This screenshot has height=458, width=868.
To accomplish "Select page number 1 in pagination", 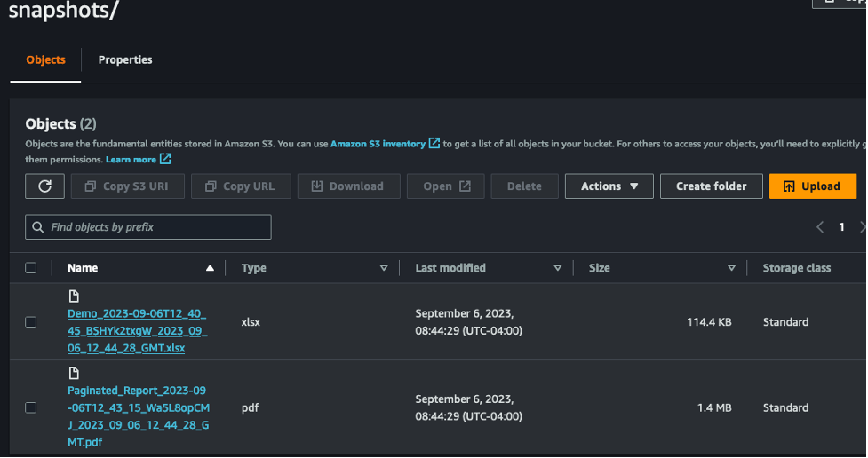I will point(841,227).
